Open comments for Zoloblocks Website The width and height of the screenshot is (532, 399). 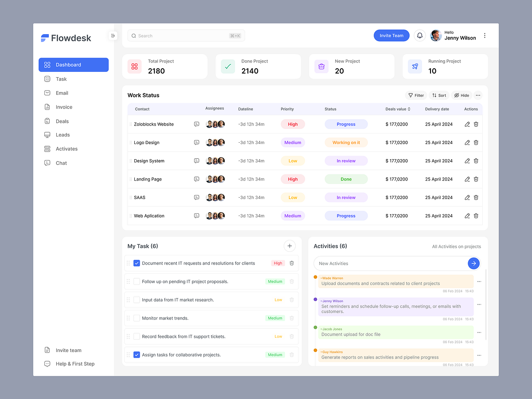coord(196,124)
